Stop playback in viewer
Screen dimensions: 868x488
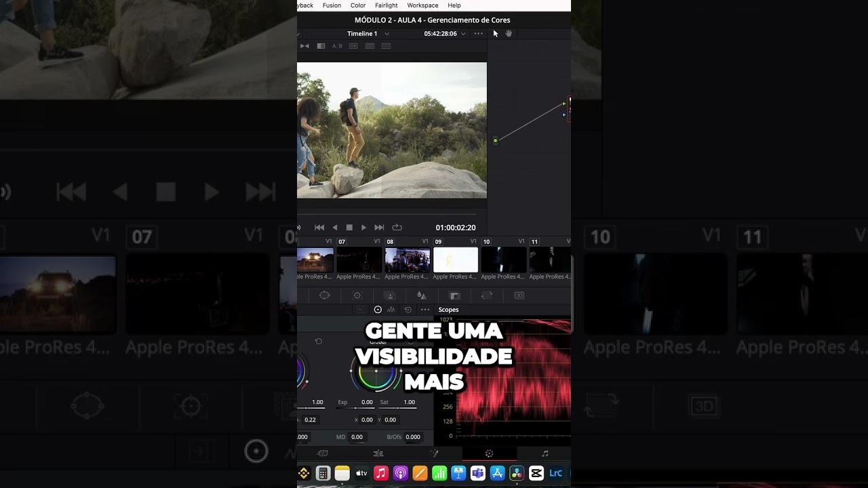349,228
